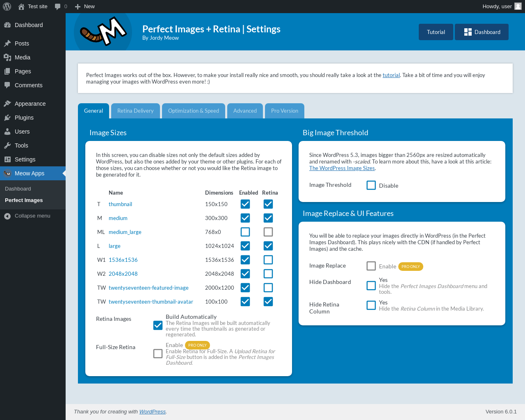The height and width of the screenshot is (420, 525).
Task: Click the twentyseventeen-featured-image size name
Action: (148, 288)
